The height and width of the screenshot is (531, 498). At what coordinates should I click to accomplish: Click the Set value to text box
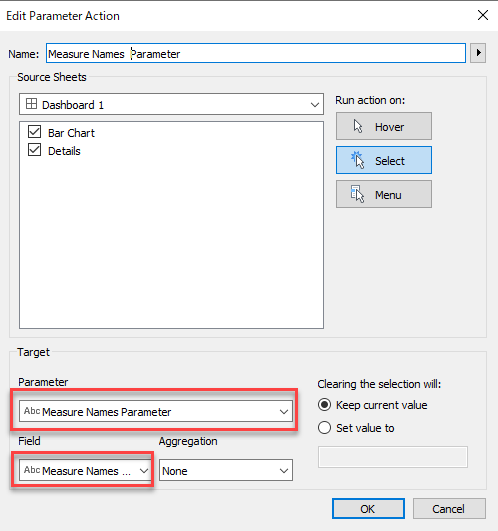click(x=393, y=457)
